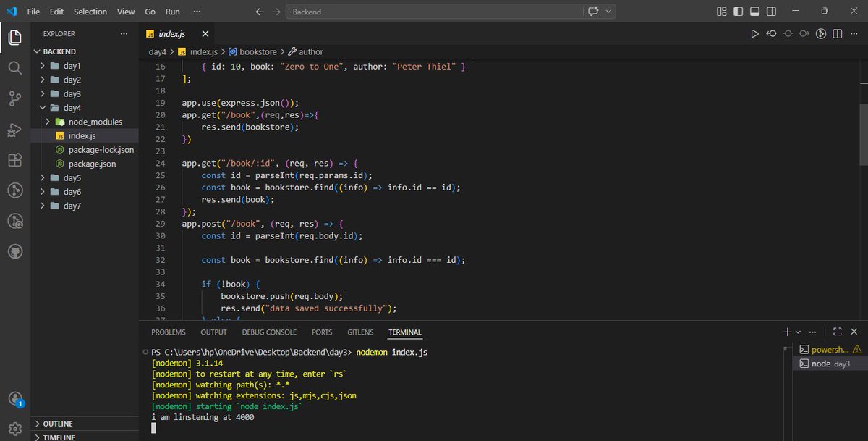Close the terminal panel

[854, 332]
